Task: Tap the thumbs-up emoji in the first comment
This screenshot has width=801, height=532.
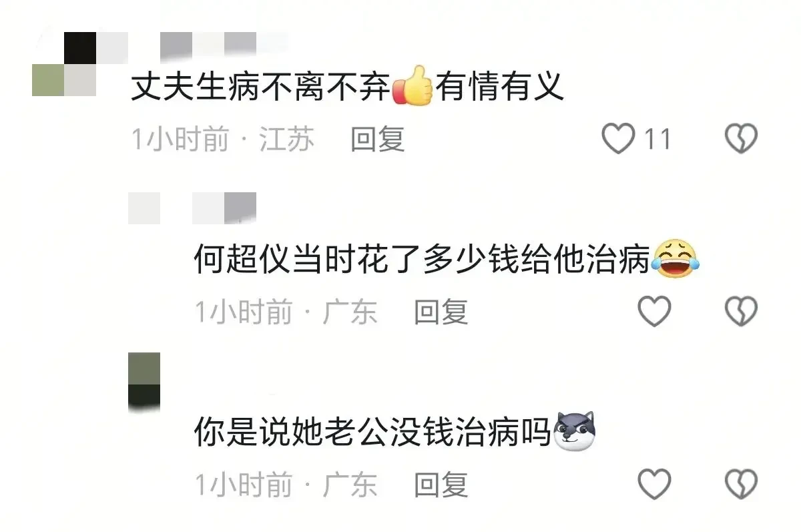Action: 413,85
